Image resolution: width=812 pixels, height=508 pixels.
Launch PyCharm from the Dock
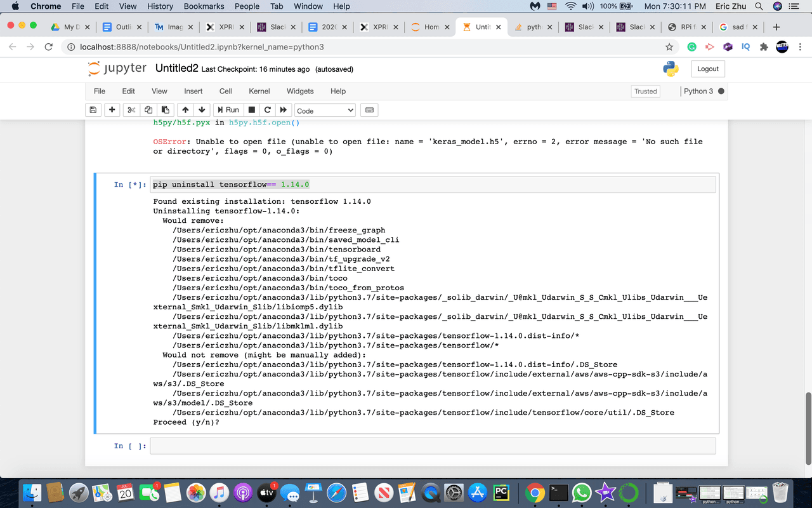coord(501,493)
